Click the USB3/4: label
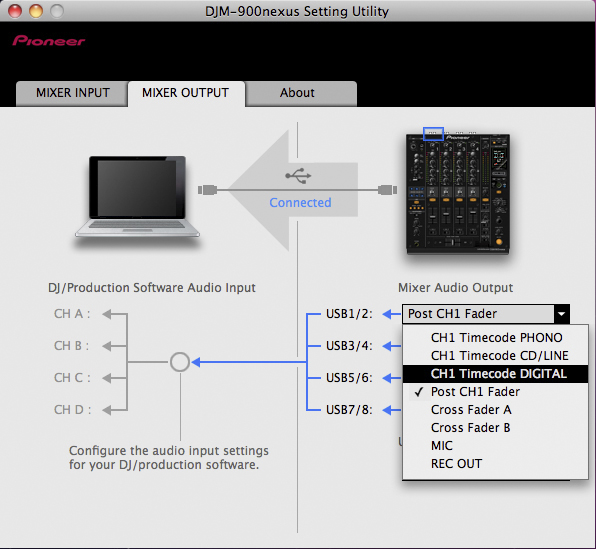Image resolution: width=596 pixels, height=549 pixels. pos(349,346)
